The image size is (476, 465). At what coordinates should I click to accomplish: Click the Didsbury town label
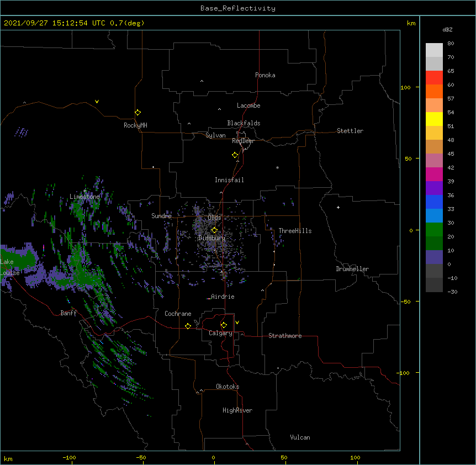point(212,238)
